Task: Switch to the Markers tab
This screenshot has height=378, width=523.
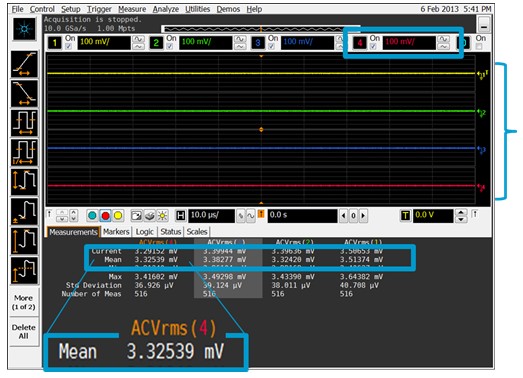Action: click(x=116, y=232)
